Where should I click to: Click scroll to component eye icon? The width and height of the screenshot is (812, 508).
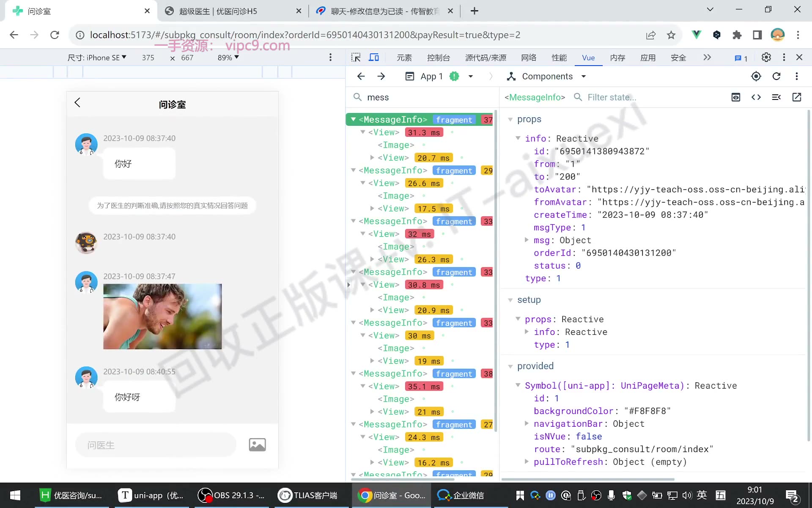click(736, 97)
